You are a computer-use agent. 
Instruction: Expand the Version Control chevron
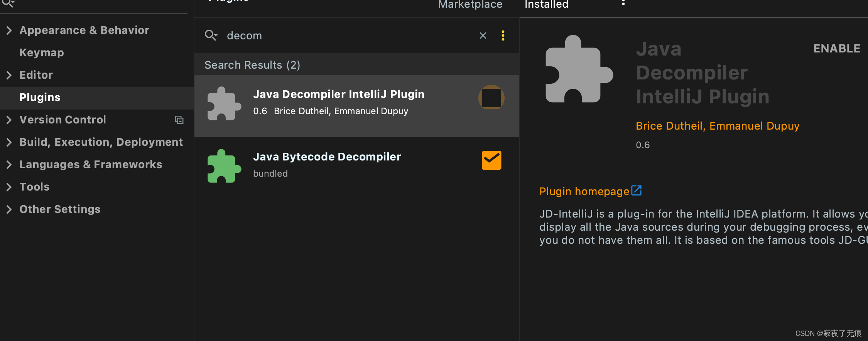coord(9,120)
